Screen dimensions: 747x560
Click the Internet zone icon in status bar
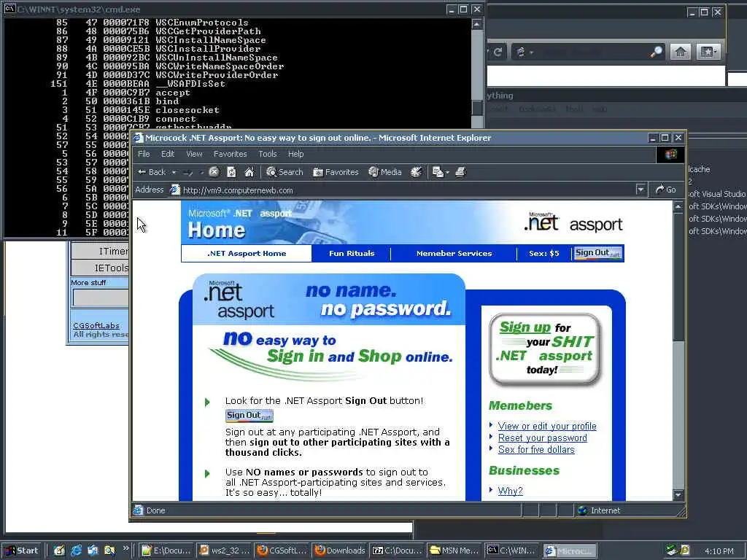pos(582,510)
